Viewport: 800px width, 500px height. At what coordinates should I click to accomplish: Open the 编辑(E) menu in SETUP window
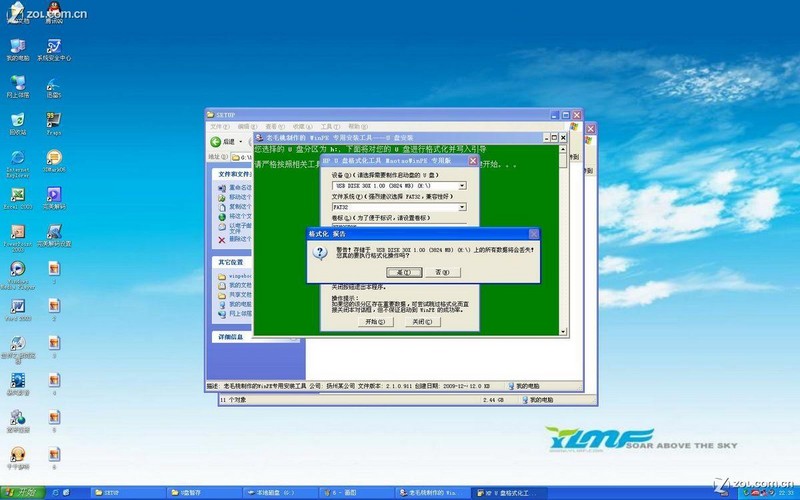click(247, 127)
